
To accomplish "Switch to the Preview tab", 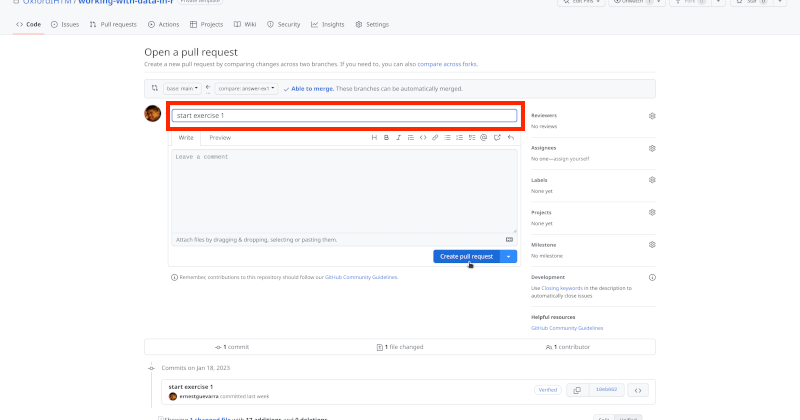I will point(220,137).
